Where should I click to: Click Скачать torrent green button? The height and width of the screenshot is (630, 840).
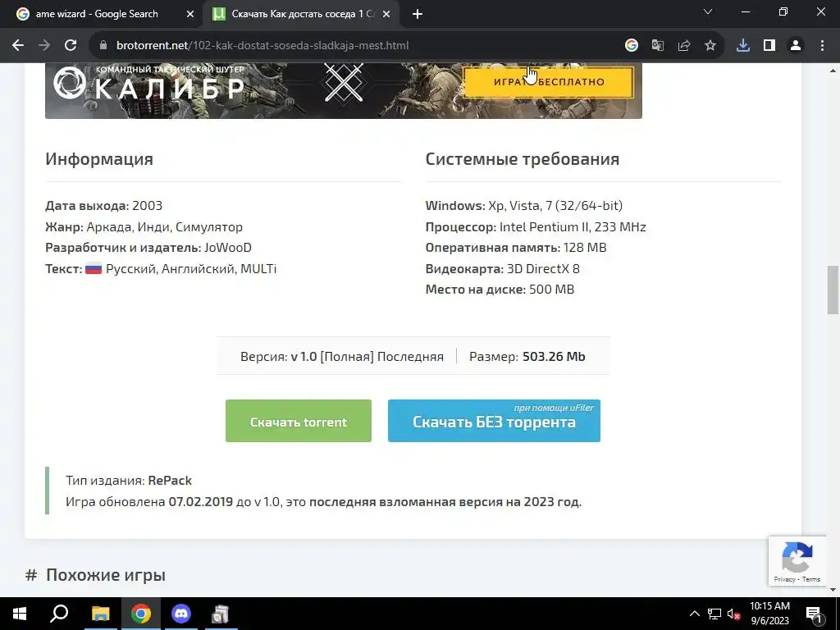299,421
